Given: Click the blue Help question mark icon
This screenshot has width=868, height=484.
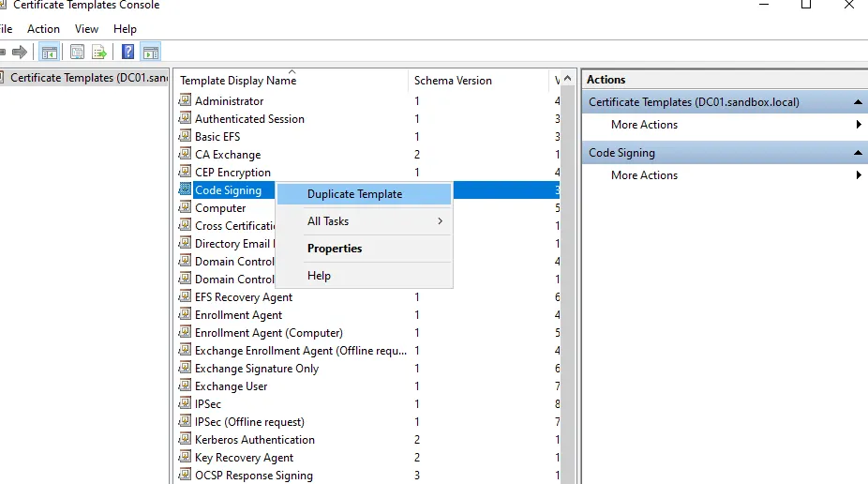Looking at the screenshot, I should pyautogui.click(x=128, y=53).
